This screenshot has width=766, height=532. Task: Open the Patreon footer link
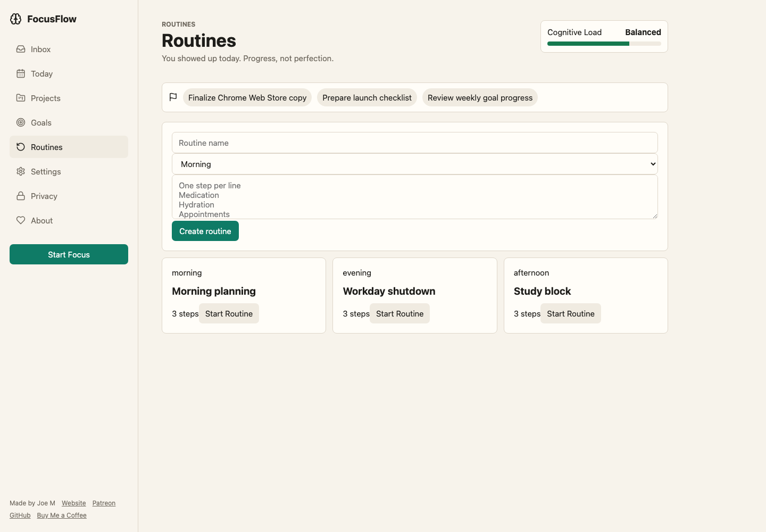(x=104, y=503)
